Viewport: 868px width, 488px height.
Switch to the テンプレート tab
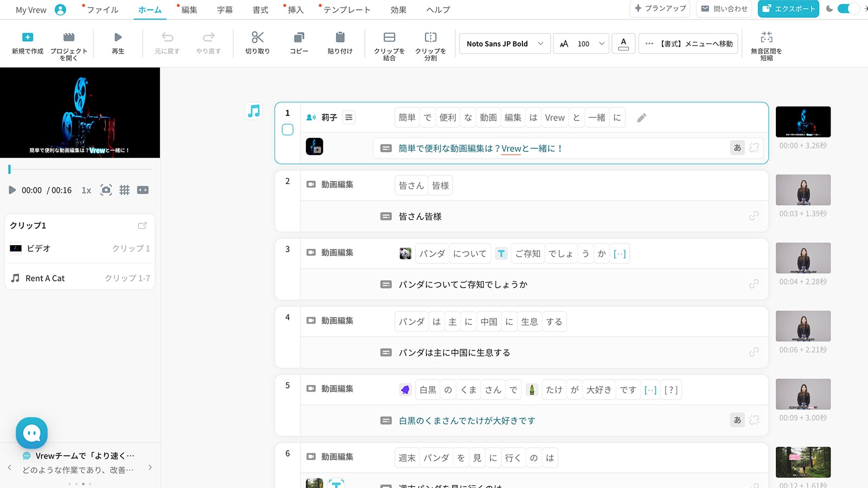(x=347, y=10)
